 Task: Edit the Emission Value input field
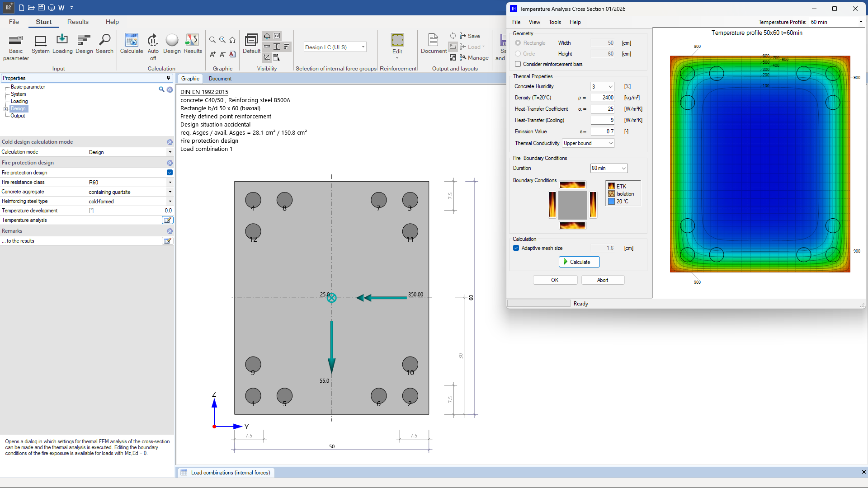[603, 131]
